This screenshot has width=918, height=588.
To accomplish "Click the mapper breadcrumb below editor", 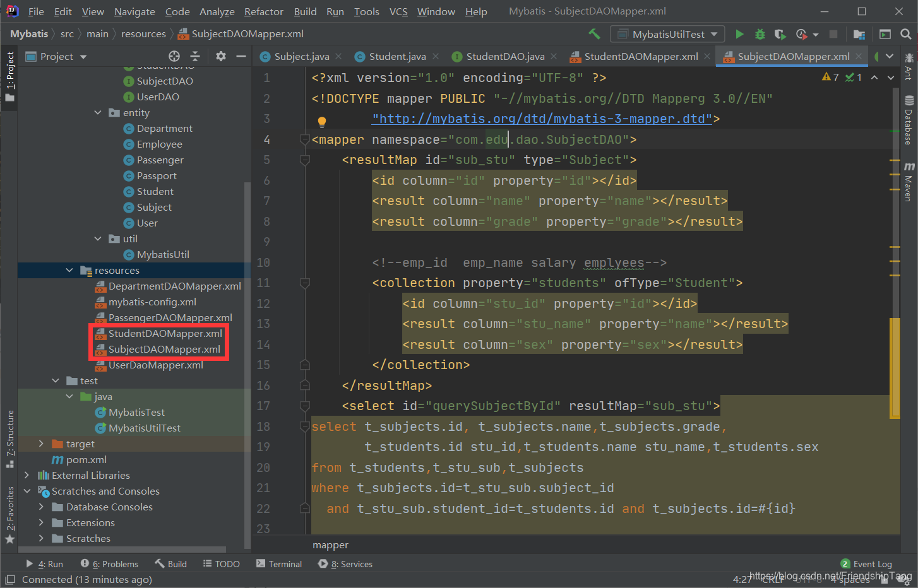I will tap(330, 545).
